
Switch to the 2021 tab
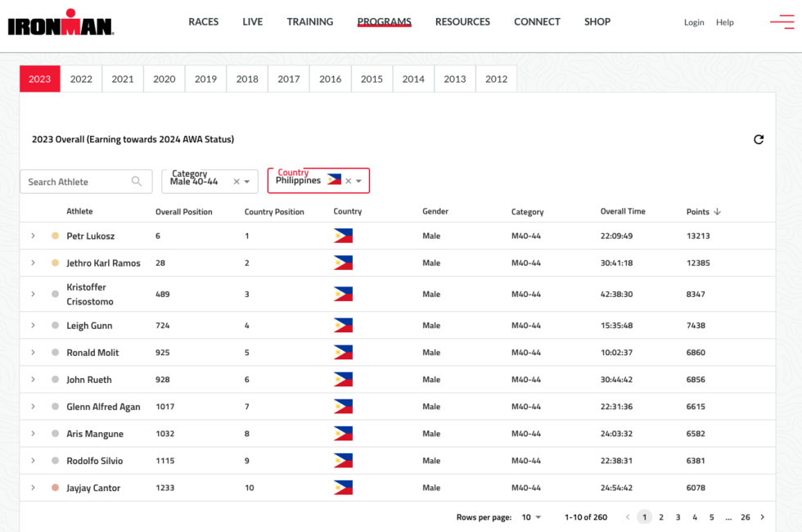123,79
